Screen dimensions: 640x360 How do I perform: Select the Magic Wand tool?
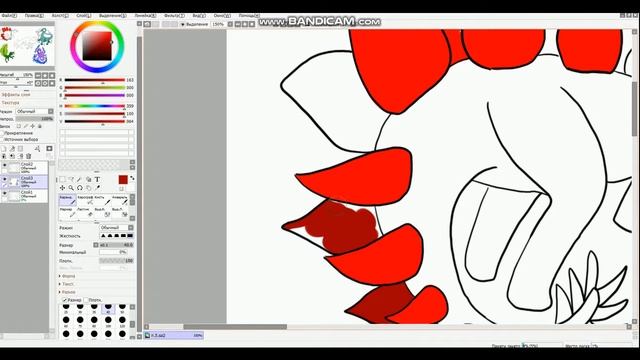click(80, 180)
